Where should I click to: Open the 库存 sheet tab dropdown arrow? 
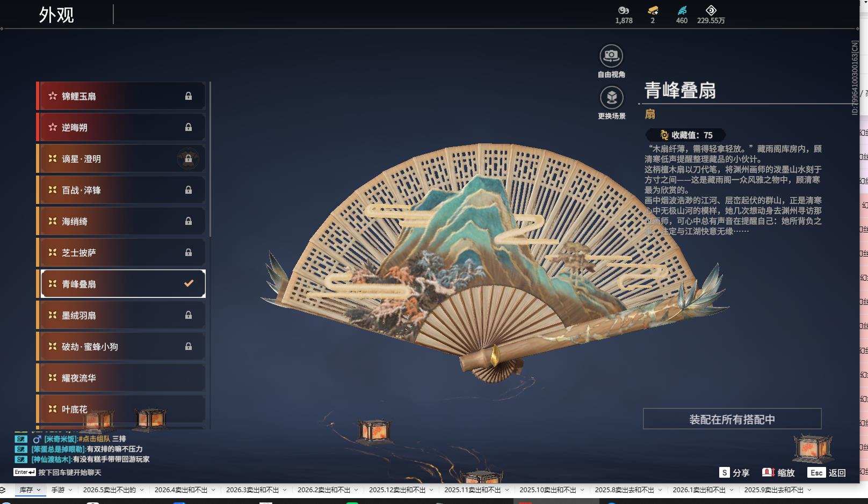coord(39,490)
